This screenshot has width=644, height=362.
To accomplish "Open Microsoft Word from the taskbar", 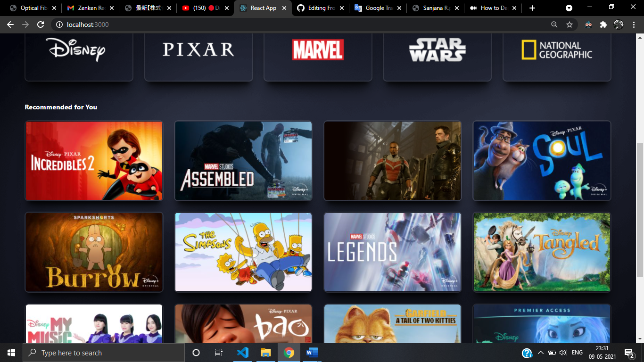I will [312, 352].
